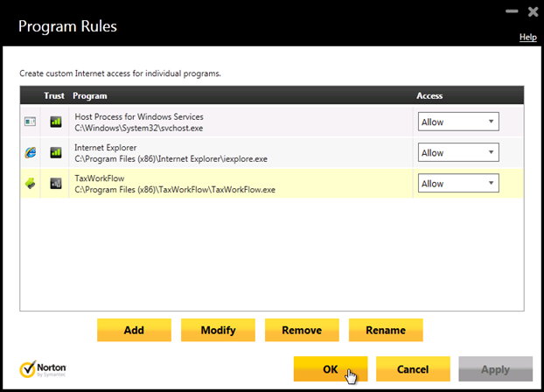Remove the selected program rule
This screenshot has height=392, width=544.
(302, 330)
